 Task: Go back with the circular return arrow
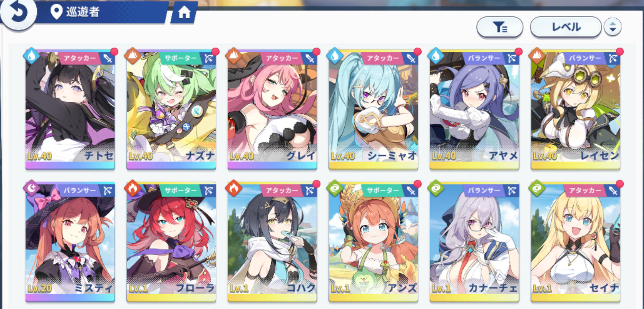click(18, 13)
